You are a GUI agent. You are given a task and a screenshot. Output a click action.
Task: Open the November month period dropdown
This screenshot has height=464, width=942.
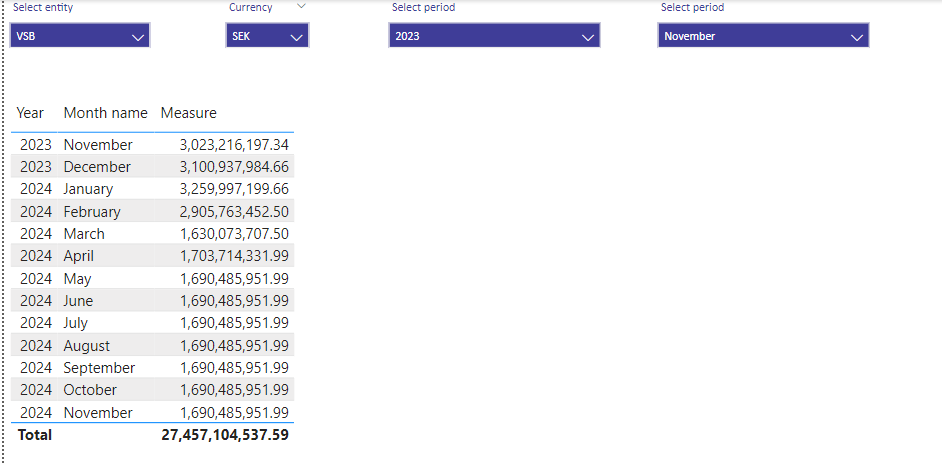[764, 36]
